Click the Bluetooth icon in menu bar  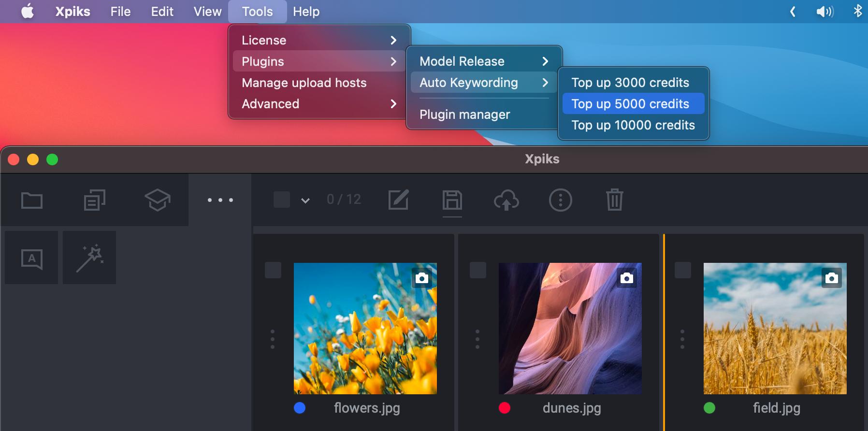[858, 11]
